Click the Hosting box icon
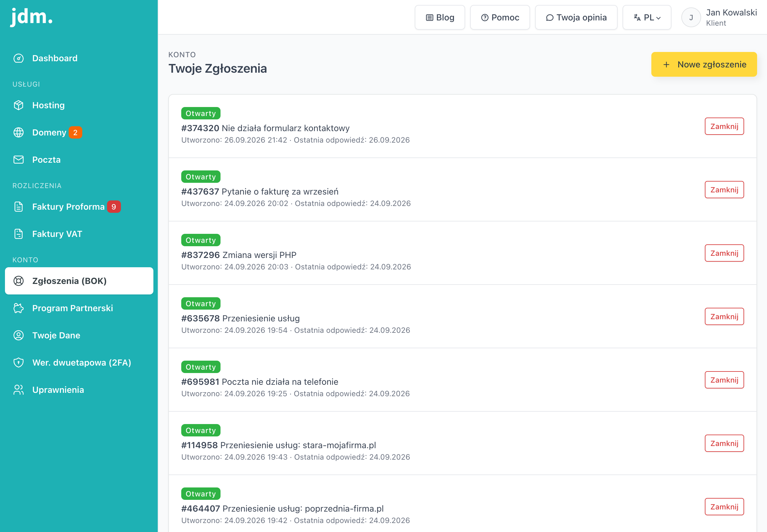Image resolution: width=767 pixels, height=532 pixels. 18,105
